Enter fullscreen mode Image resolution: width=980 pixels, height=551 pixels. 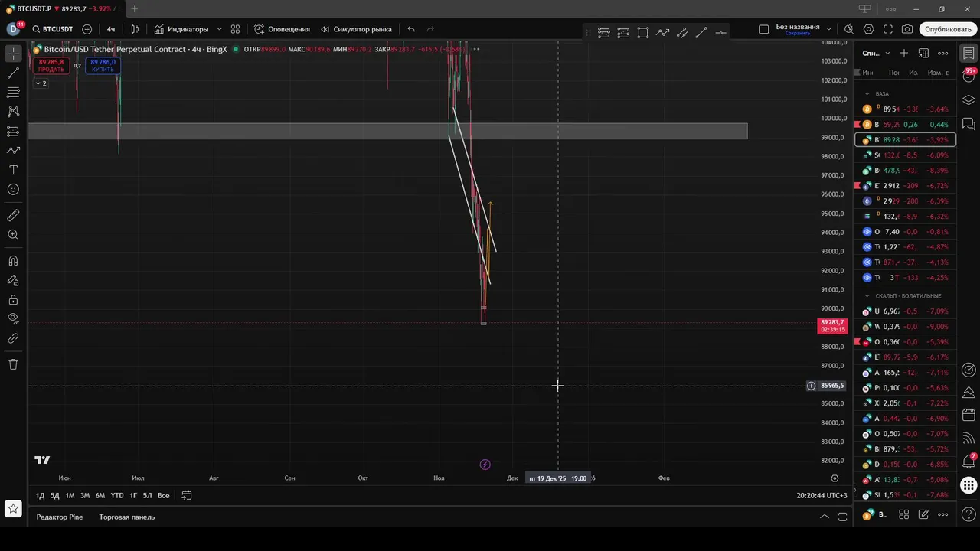[888, 29]
